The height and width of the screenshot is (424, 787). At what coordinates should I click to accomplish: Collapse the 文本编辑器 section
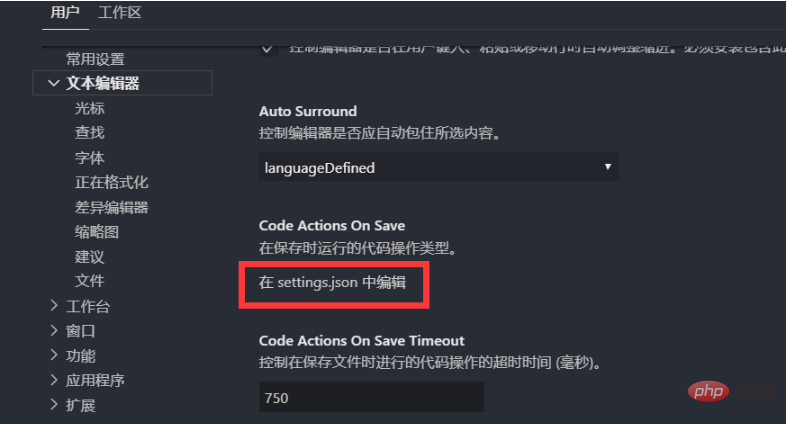click(x=53, y=84)
